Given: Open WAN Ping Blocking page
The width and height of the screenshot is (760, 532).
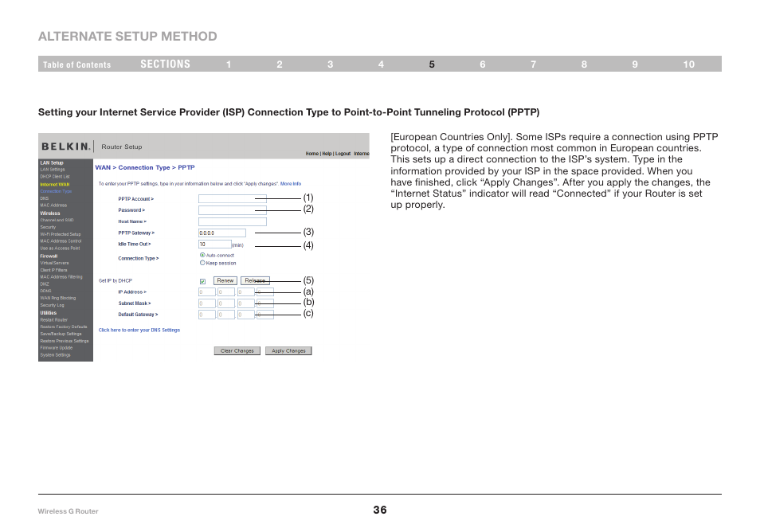Looking at the screenshot, I should pyautogui.click(x=57, y=299).
